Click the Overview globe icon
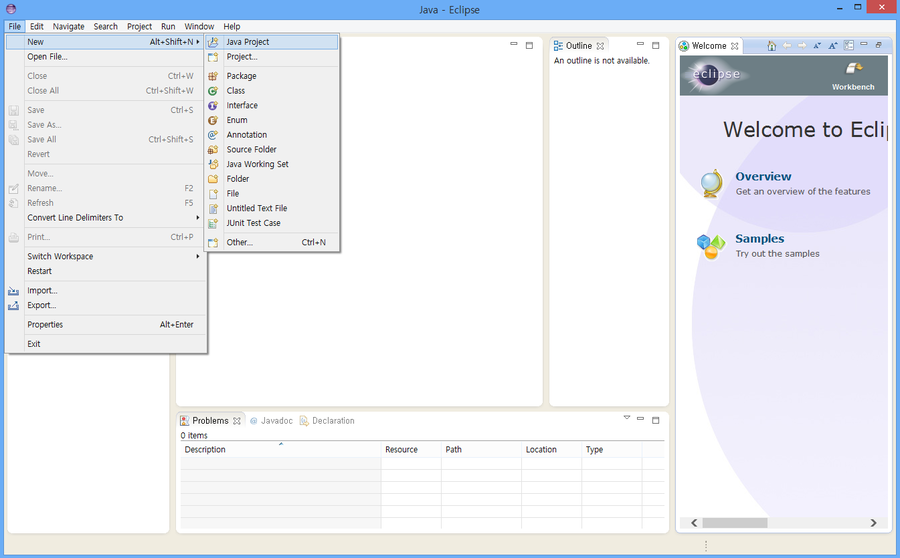Viewport: 900px width, 558px height. (712, 184)
